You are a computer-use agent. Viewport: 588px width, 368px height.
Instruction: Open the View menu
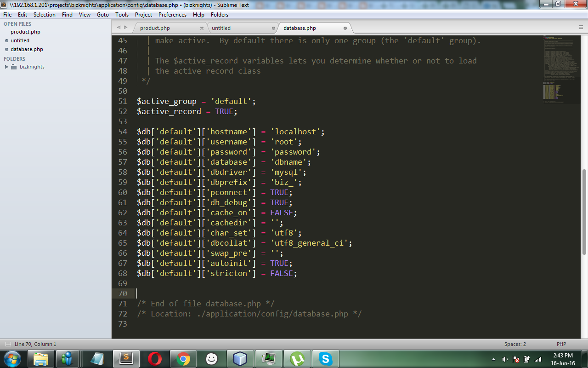[x=85, y=15]
